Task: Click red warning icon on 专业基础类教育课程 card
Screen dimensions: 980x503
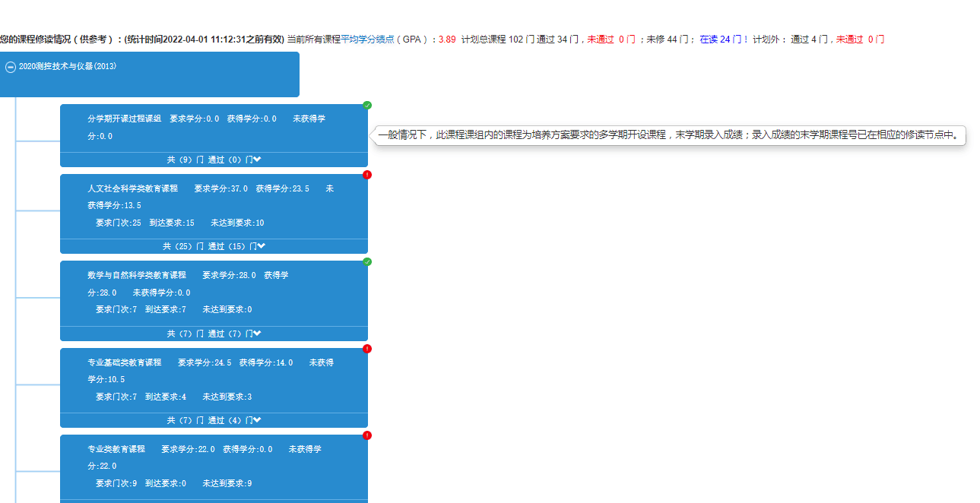Action: pyautogui.click(x=367, y=349)
